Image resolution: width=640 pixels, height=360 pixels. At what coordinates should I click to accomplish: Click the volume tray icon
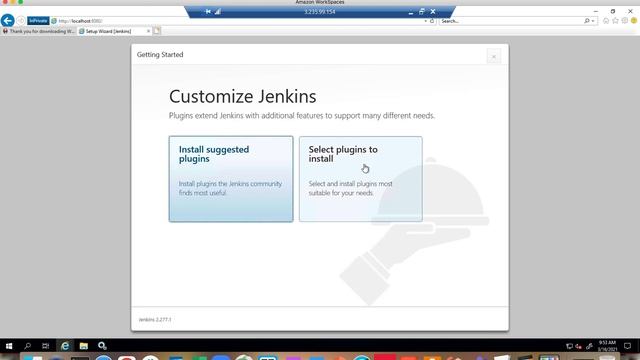[579, 347]
